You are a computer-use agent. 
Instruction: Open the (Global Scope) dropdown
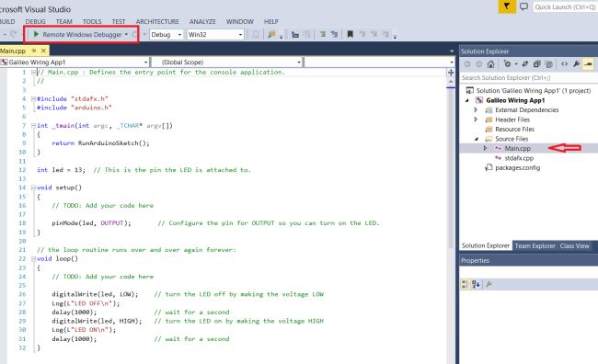[227, 63]
